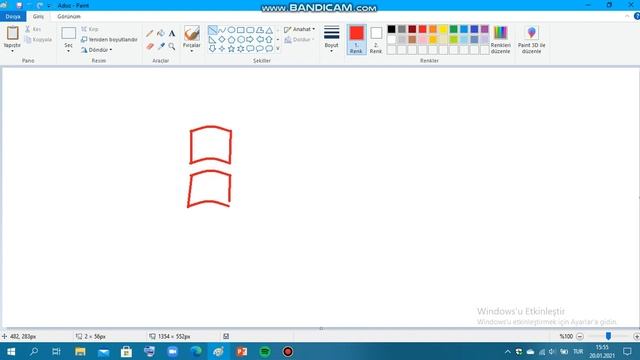Expand the shapes gallery more arrow

click(278, 49)
